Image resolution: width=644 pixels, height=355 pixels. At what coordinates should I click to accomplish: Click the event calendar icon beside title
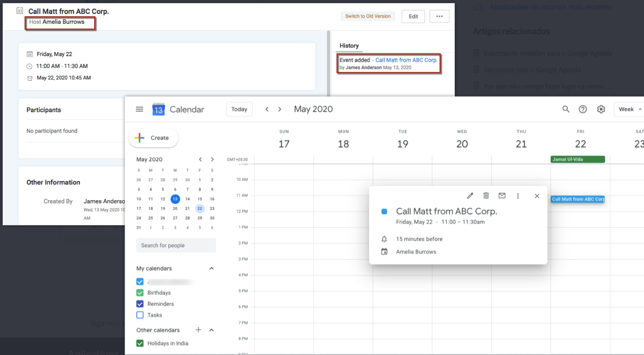(x=20, y=11)
